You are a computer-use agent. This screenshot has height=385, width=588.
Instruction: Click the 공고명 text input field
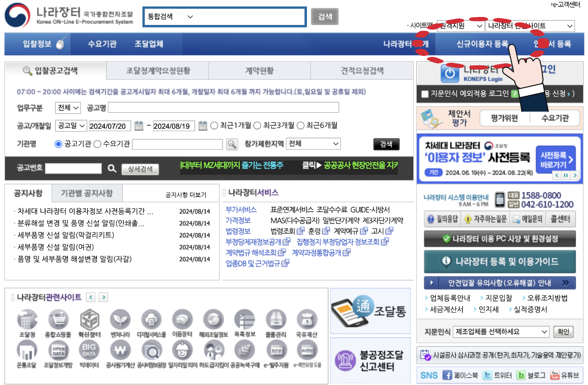[224, 108]
